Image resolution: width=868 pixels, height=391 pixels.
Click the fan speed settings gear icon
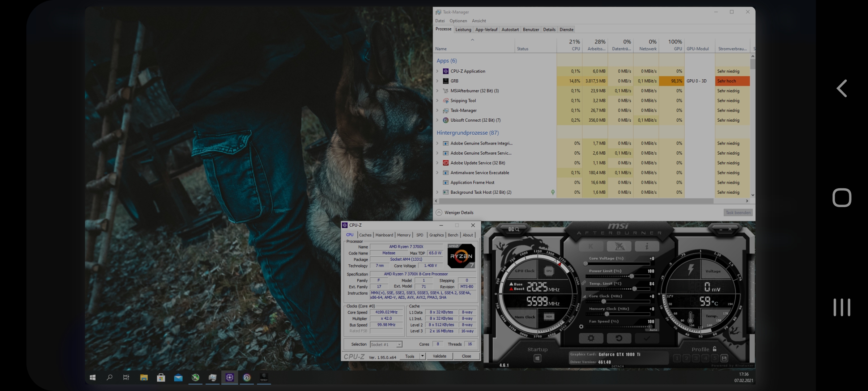(x=581, y=327)
